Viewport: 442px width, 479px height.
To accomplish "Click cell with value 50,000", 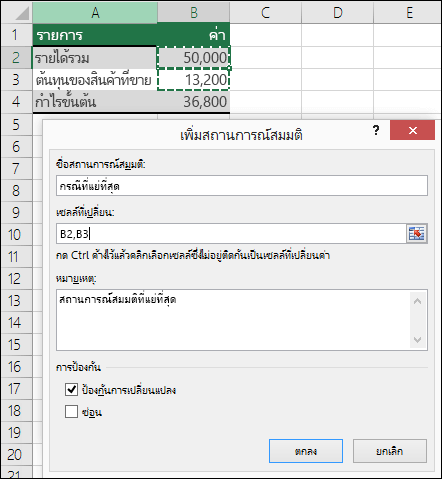I will click(194, 57).
